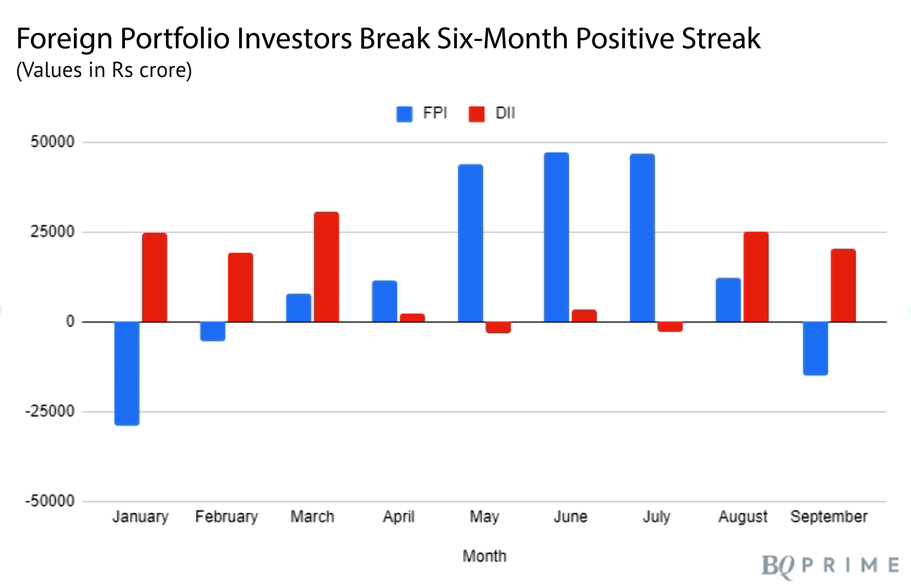Click the August red DII bar
The width and height of the screenshot is (911, 588).
[x=756, y=277]
